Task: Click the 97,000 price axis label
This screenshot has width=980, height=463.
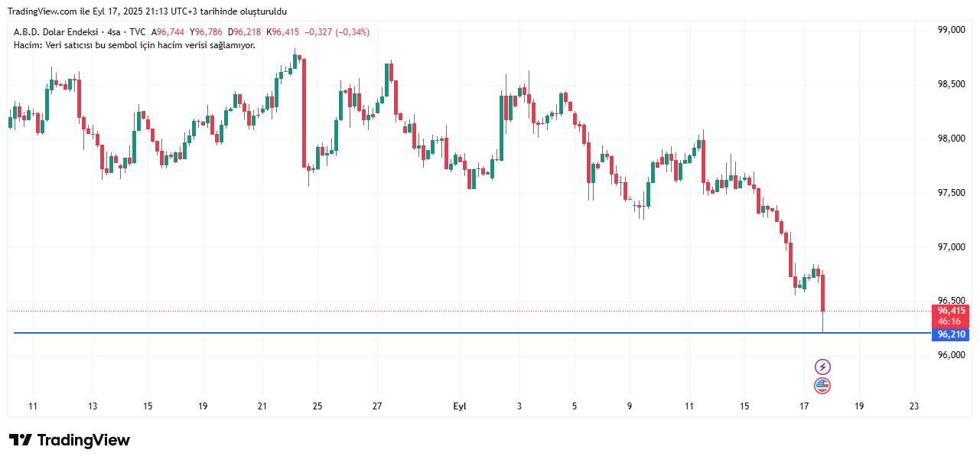Action: [x=951, y=247]
